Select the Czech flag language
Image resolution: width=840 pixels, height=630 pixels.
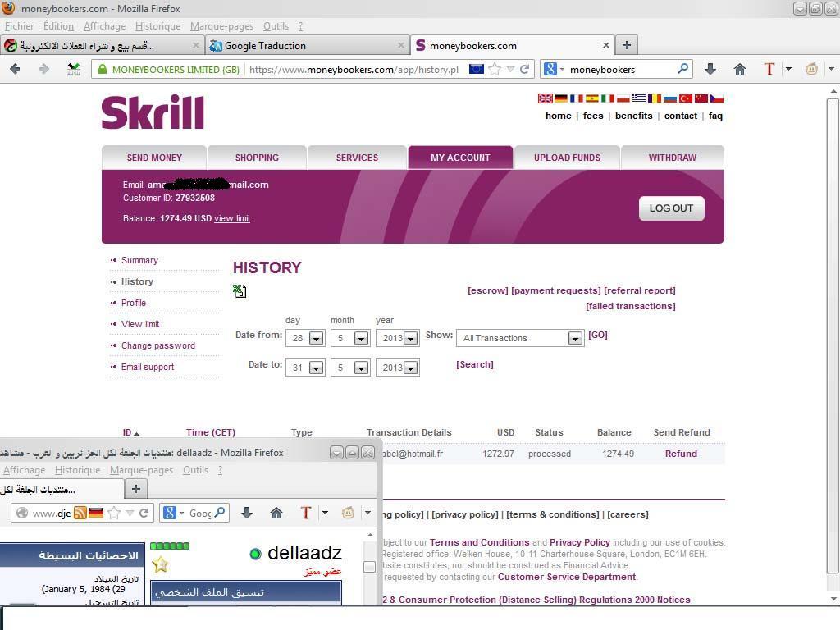coord(717,98)
